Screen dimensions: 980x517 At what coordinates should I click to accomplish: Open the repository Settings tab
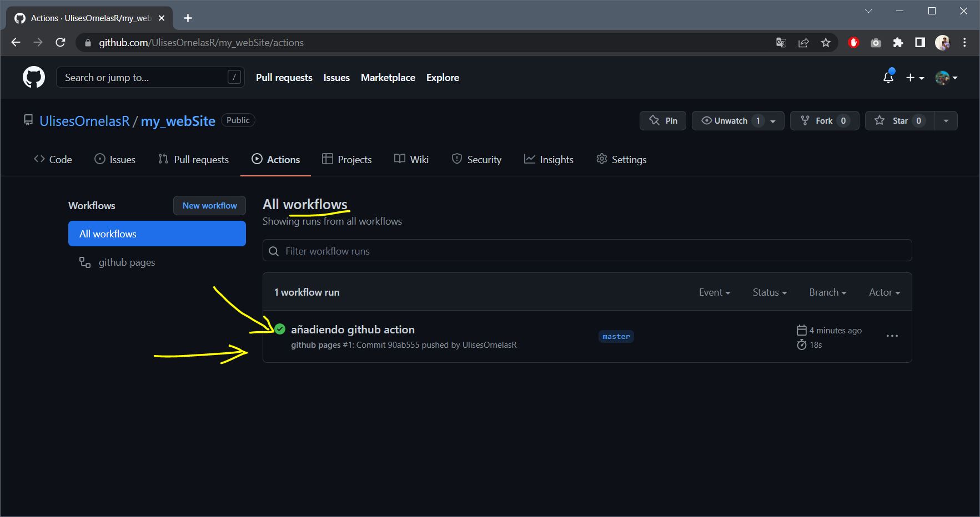(x=621, y=160)
